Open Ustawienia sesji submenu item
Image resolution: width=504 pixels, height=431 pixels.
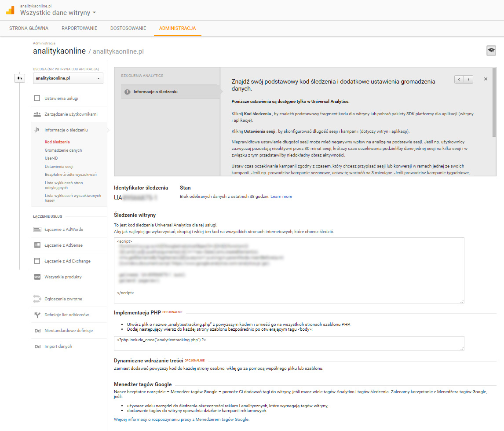click(x=59, y=167)
